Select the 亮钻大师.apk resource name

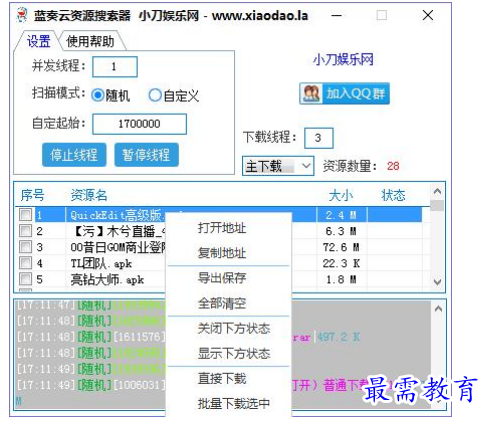pos(107,279)
